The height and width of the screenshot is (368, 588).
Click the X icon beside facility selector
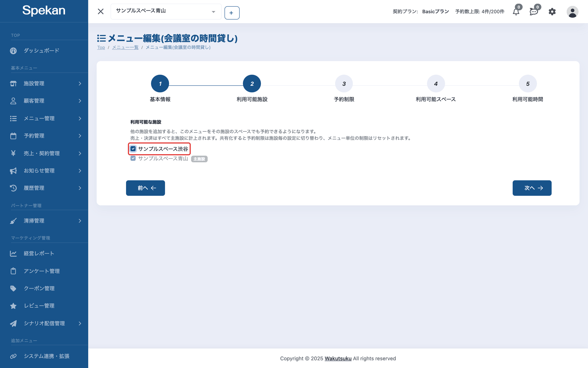[101, 11]
